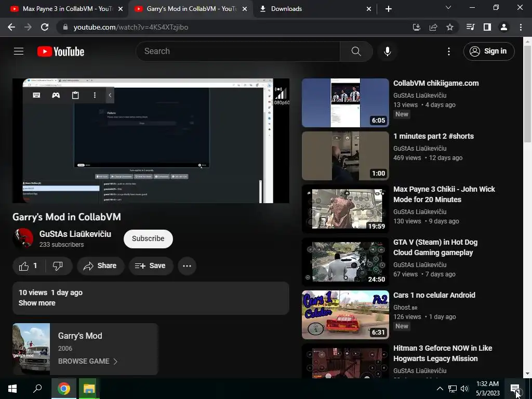Open File Explorer from the taskbar
Screen dimensions: 532x399
pyautogui.click(x=89, y=389)
